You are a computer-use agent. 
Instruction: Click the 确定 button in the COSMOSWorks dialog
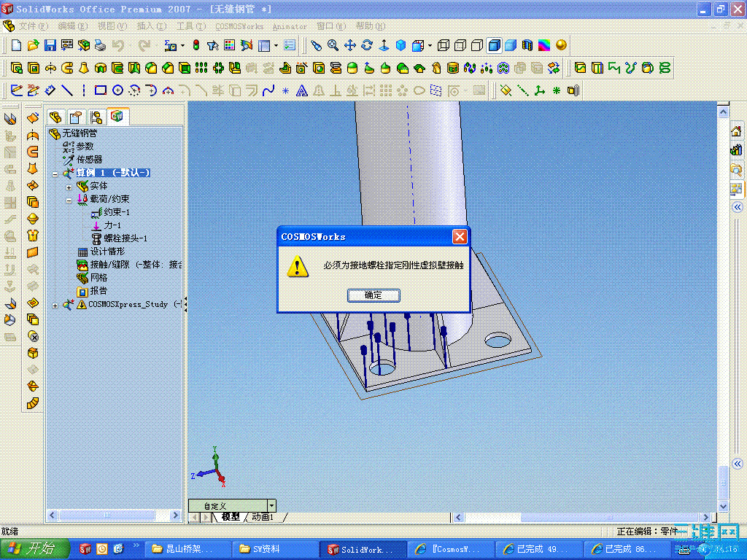tap(373, 295)
